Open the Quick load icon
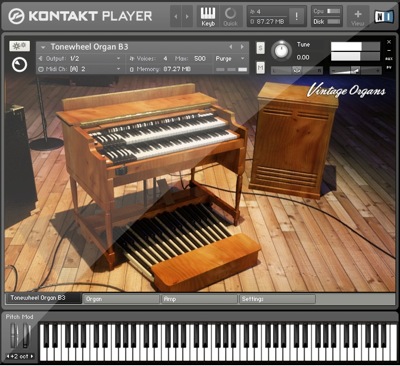Screen dimensions: 400x366 point(230,17)
